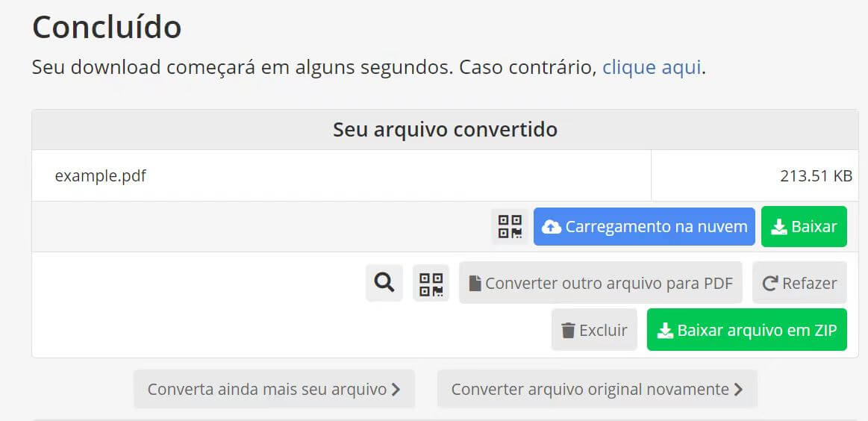Download via Baixar arquivo em ZIP button
Image resolution: width=868 pixels, height=421 pixels.
(x=747, y=330)
